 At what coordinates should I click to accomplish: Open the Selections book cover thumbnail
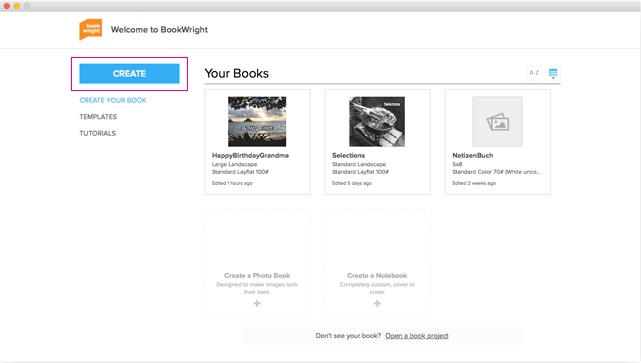377,121
